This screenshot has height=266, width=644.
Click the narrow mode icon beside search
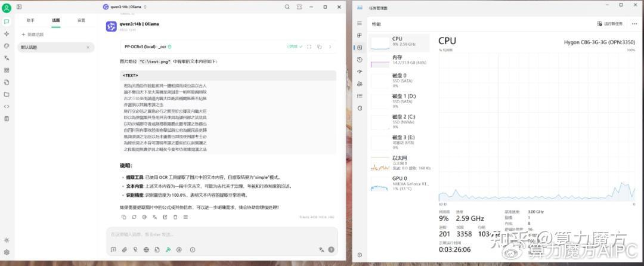299,7
